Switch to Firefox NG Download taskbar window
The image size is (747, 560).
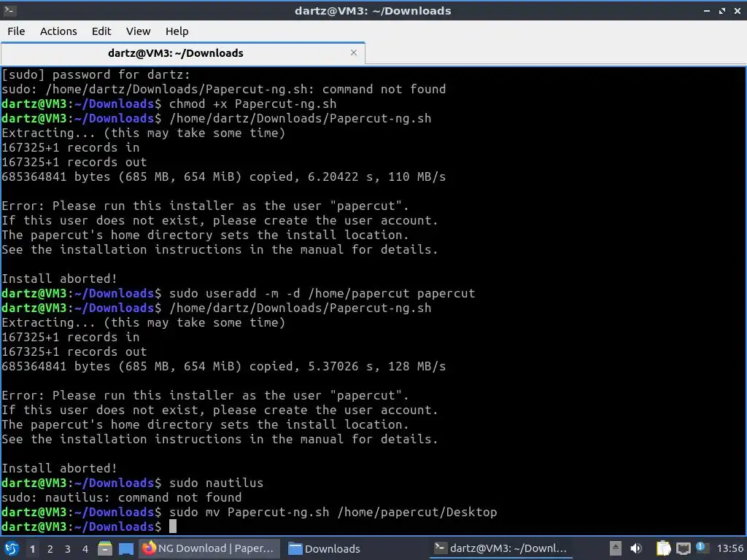coord(208,548)
